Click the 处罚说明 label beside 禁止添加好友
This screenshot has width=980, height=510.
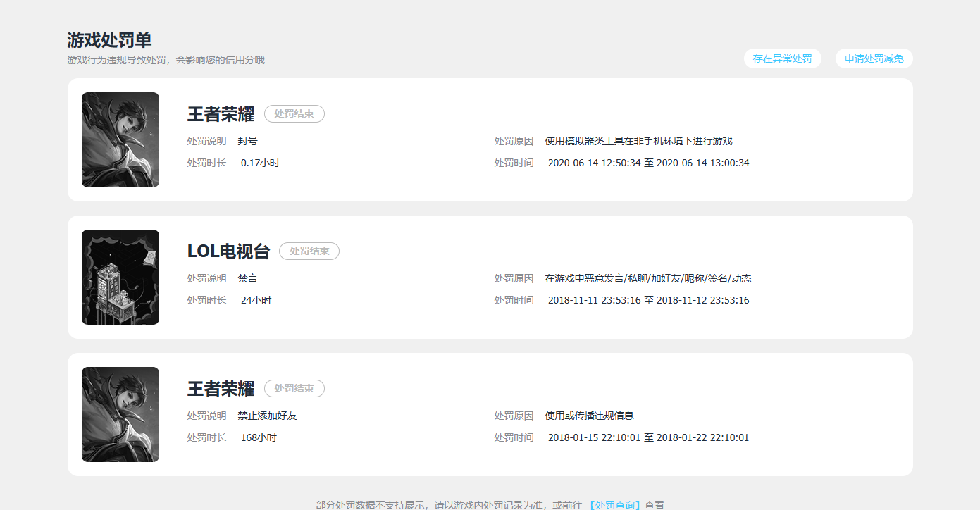[x=207, y=416]
